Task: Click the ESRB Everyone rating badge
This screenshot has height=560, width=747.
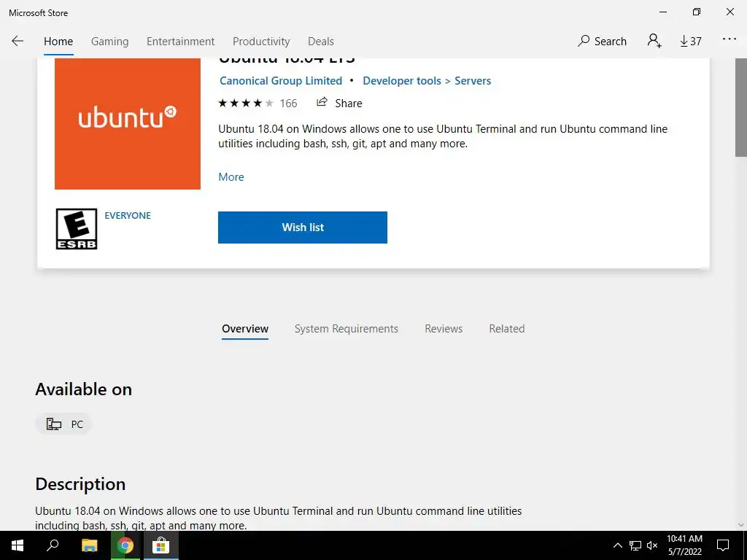Action: coord(76,228)
